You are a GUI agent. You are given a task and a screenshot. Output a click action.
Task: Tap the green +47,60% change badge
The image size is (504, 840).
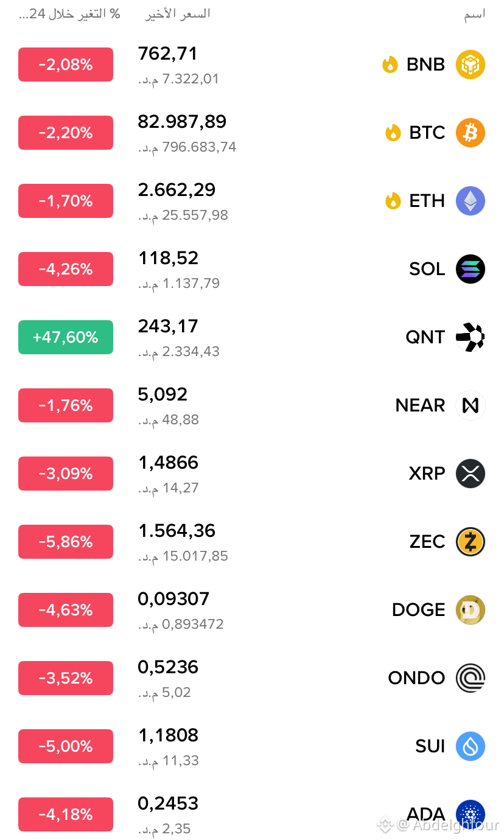pos(66,337)
